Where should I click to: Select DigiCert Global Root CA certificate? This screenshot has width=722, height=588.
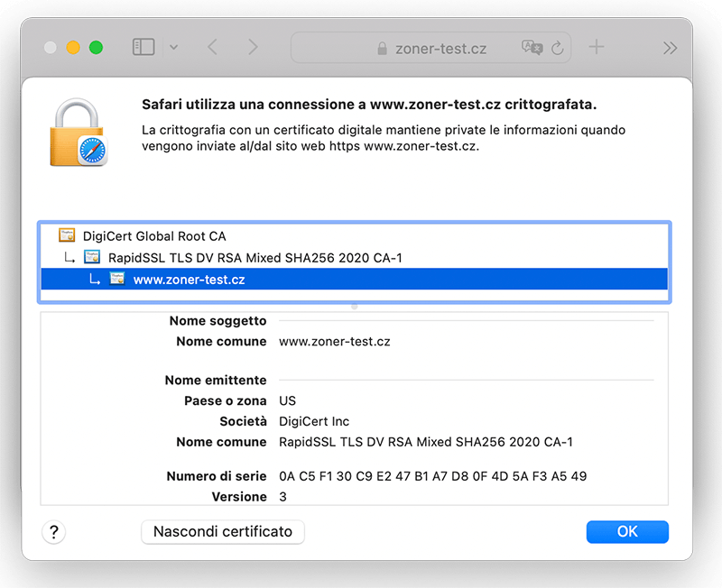354,236
